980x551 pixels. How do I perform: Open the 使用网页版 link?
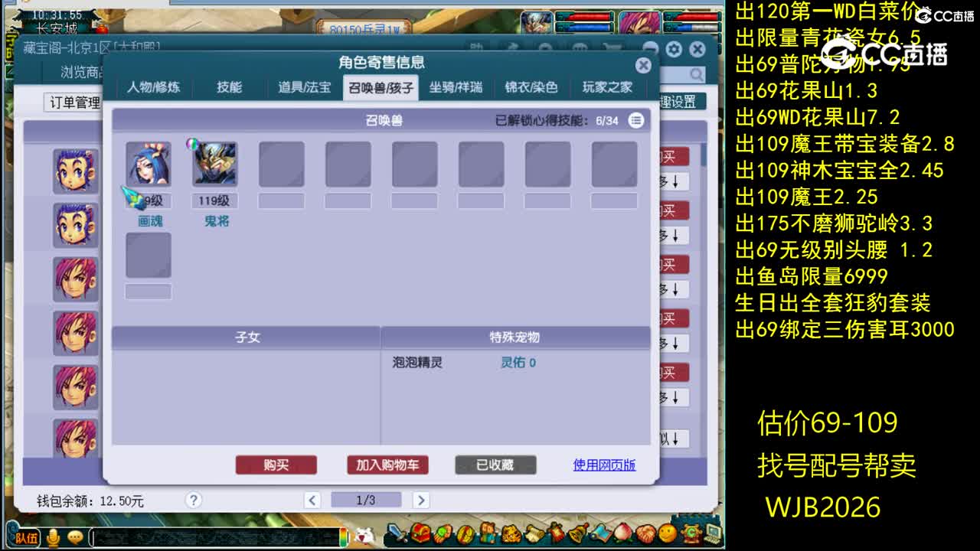(605, 465)
